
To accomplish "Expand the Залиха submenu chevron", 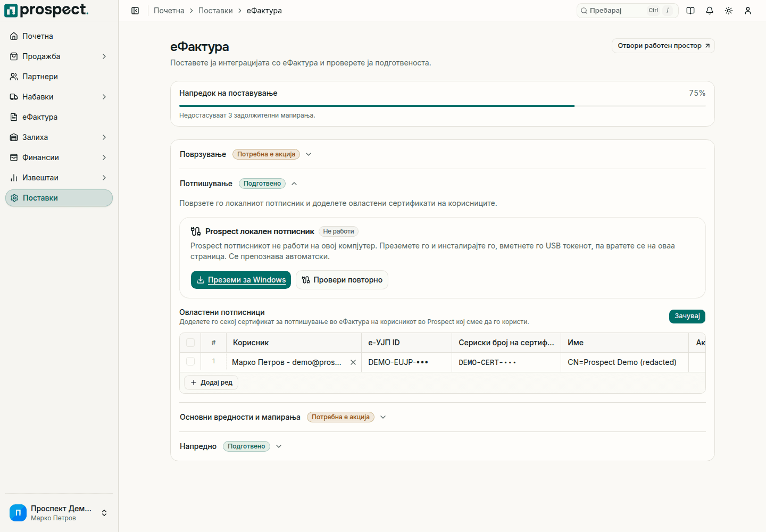I will (x=104, y=137).
